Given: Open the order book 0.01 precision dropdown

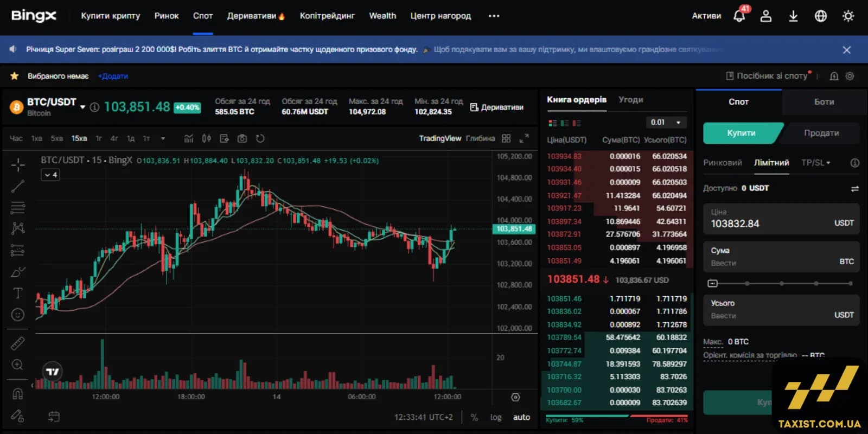Looking at the screenshot, I should [666, 122].
